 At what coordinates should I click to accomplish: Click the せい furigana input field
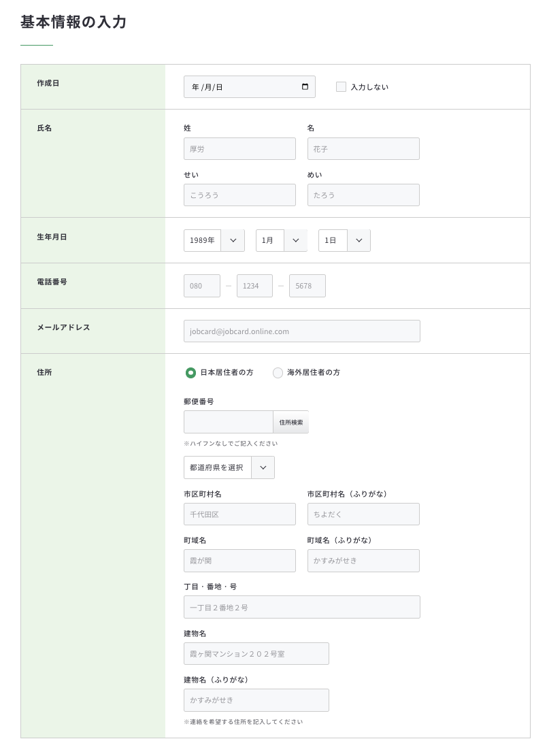239,195
